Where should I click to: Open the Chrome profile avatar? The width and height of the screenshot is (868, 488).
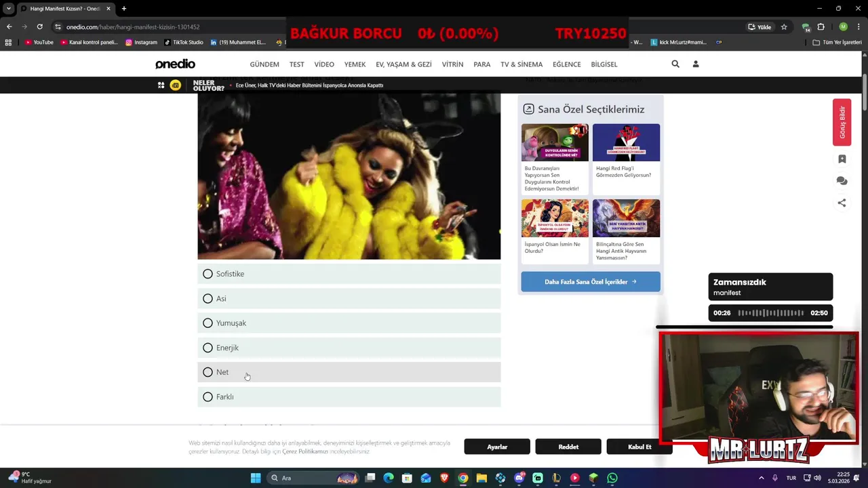pyautogui.click(x=843, y=26)
